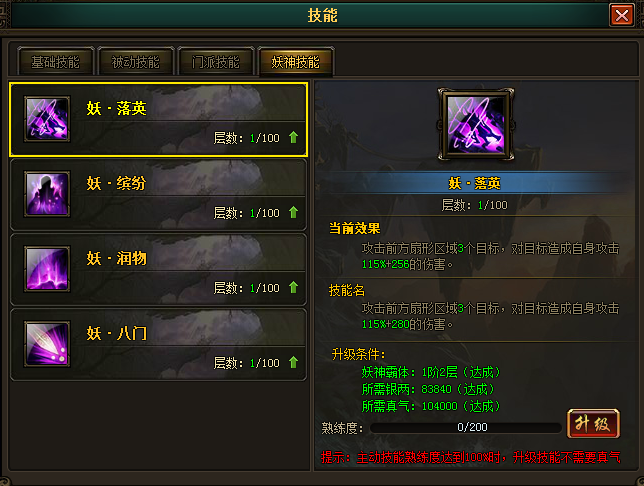This screenshot has width=644, height=486.
Task: Click green upgrade arrow for 妖·缤纷
Action: 293,212
